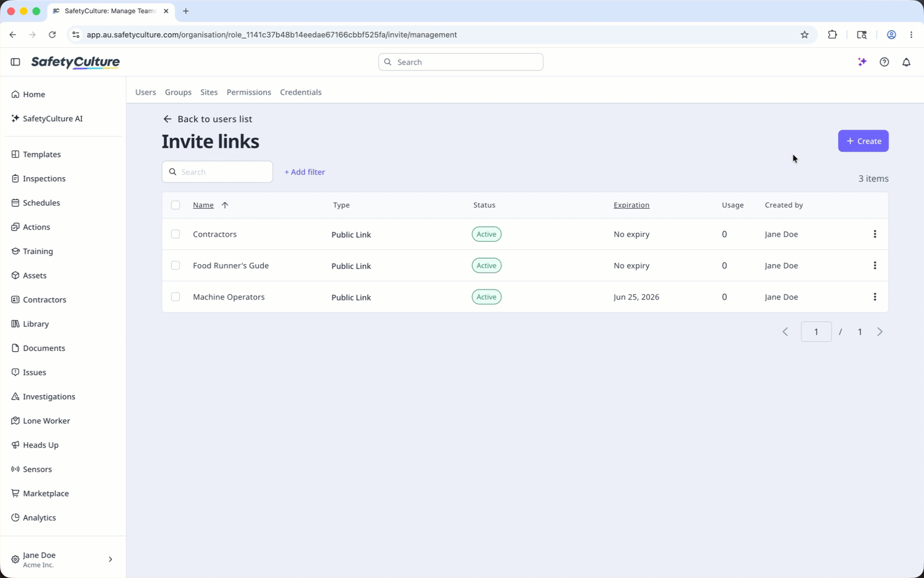Switch to Sites tab
924x578 pixels.
[209, 92]
